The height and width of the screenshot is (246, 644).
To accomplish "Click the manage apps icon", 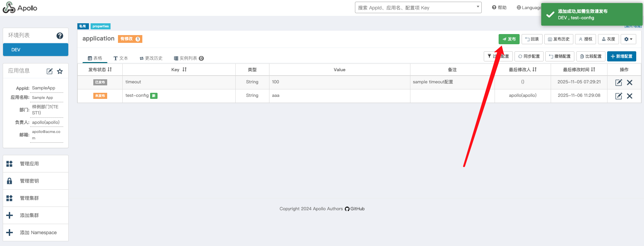I will 9,164.
